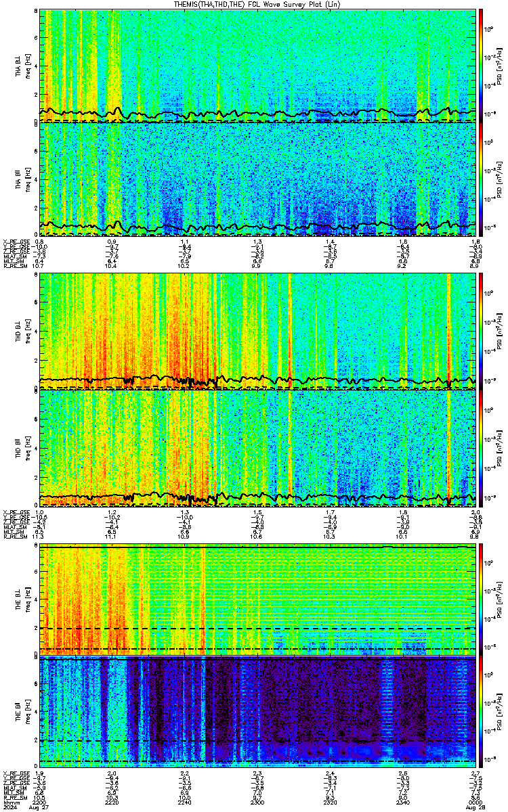The height and width of the screenshot is (812, 508).
Task: Click 'MLAT_SM' row label under the THE panels
Action: pos(14,788)
